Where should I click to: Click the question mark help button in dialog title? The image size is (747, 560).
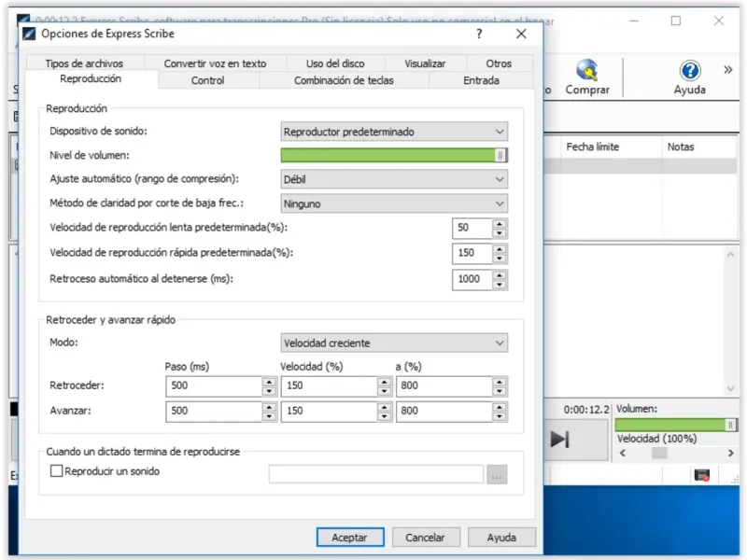click(479, 34)
